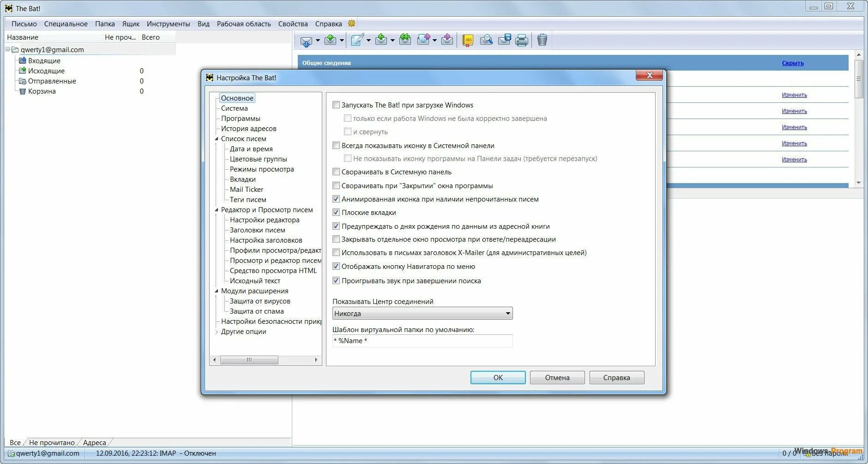Click account icon in the status bar
This screenshot has height=464, width=868.
coord(11,453)
